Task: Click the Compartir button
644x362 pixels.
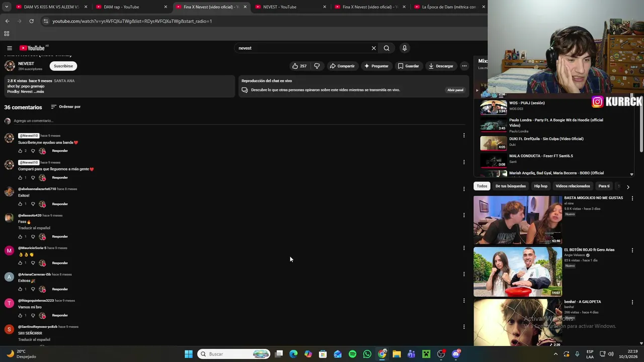Action: click(x=342, y=66)
